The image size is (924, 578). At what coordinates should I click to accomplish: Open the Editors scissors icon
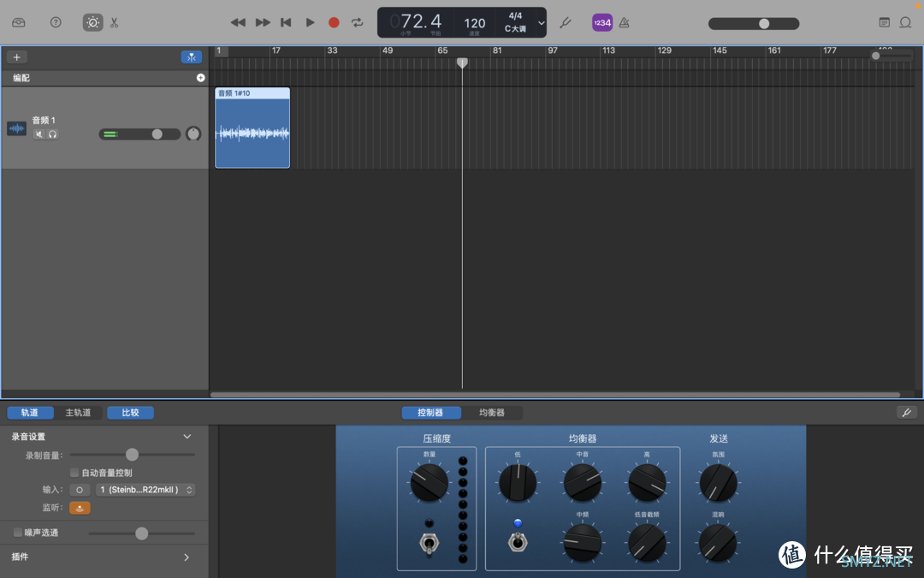click(115, 22)
